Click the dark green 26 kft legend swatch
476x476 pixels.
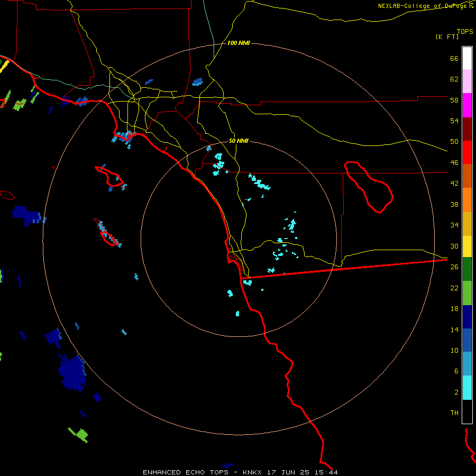click(x=467, y=269)
